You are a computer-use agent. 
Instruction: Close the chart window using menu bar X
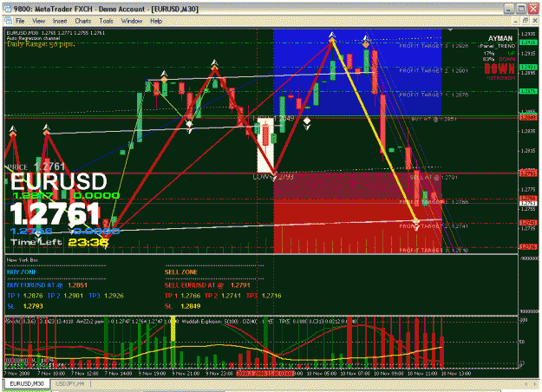(534, 21)
